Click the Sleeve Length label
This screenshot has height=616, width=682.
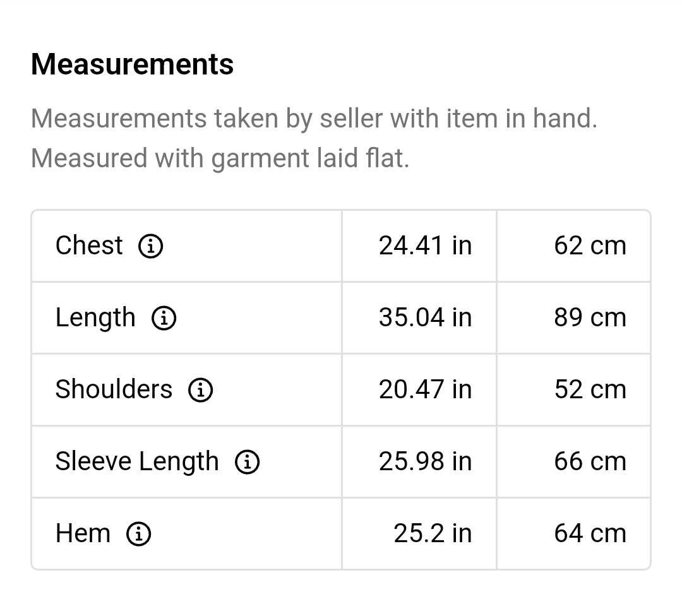137,461
